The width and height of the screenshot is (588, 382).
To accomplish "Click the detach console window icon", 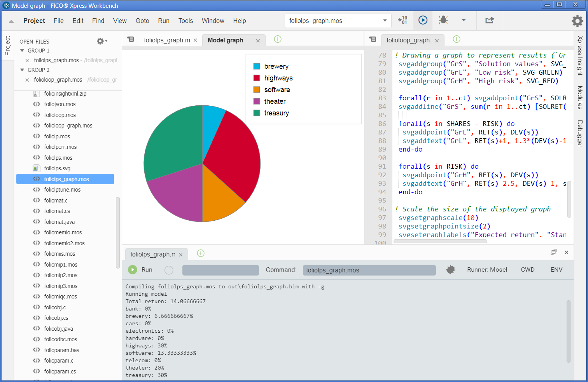I will click(553, 252).
